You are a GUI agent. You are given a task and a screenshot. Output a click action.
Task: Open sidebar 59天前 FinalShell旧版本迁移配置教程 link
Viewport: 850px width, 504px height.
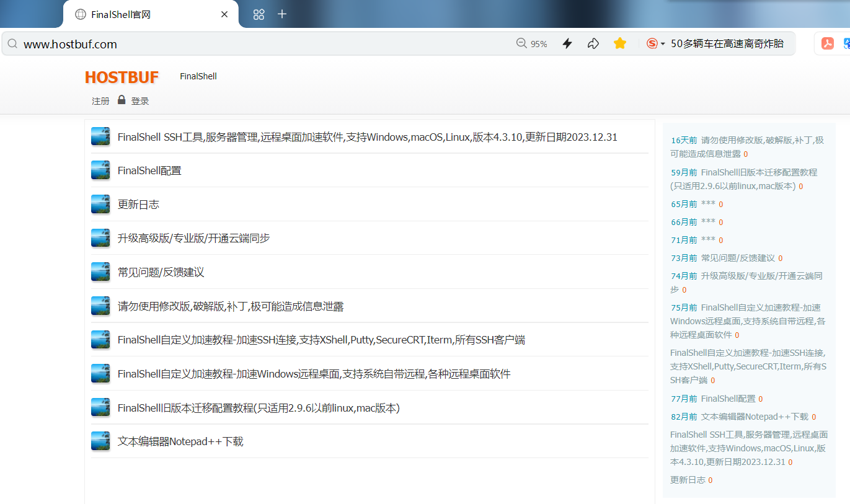click(744, 179)
